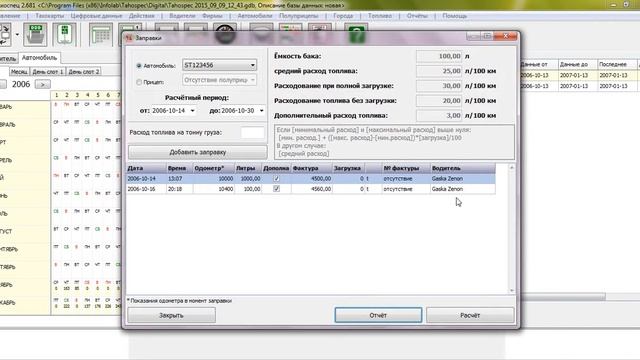Click the Дополнительный расход 3,00 field

pyautogui.click(x=439, y=116)
